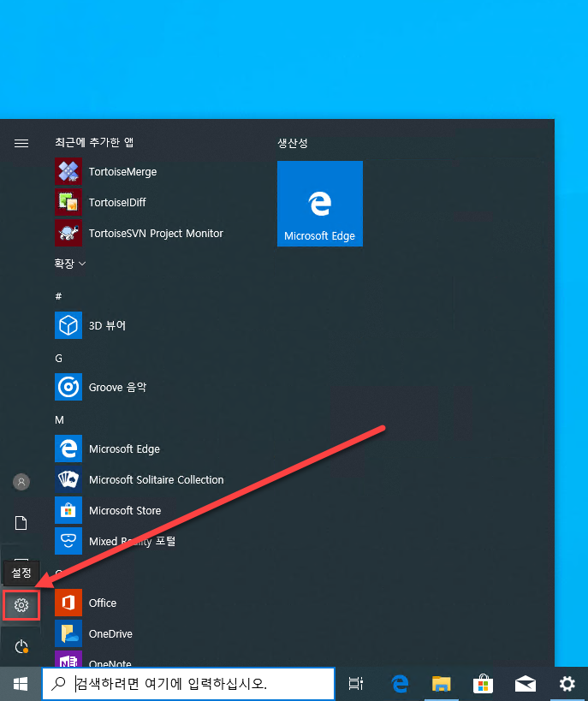This screenshot has height=701, width=588.
Task: Open OneDrive from the app list
Action: [94, 633]
